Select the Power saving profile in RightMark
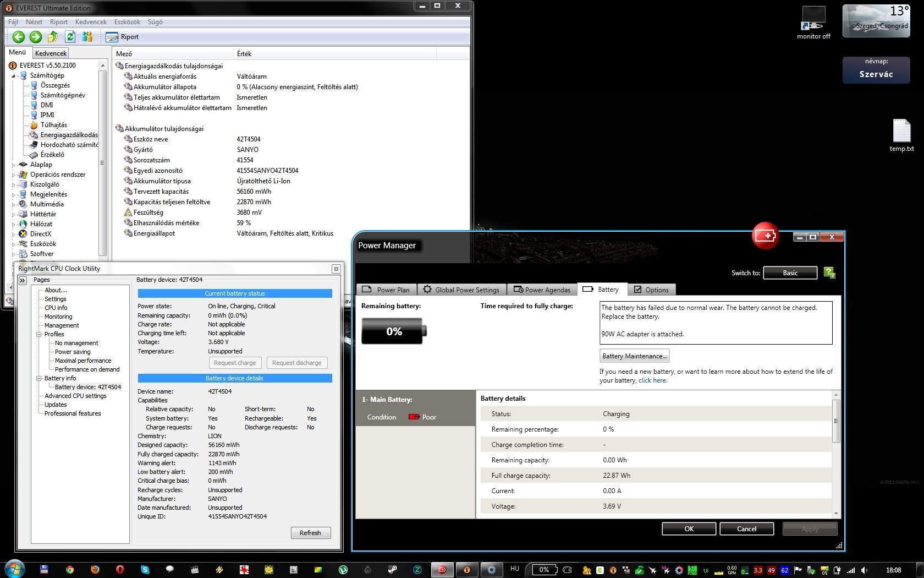Screen dimensions: 924x578 coord(73,352)
